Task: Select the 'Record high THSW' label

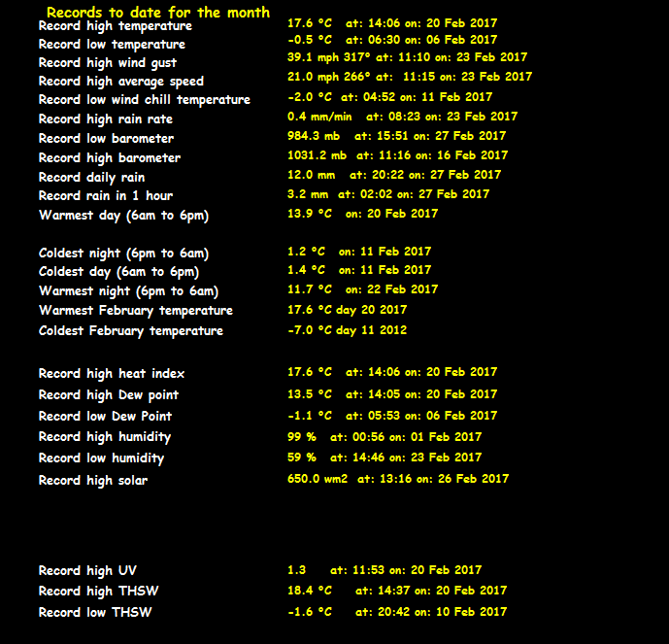Action: (x=99, y=592)
